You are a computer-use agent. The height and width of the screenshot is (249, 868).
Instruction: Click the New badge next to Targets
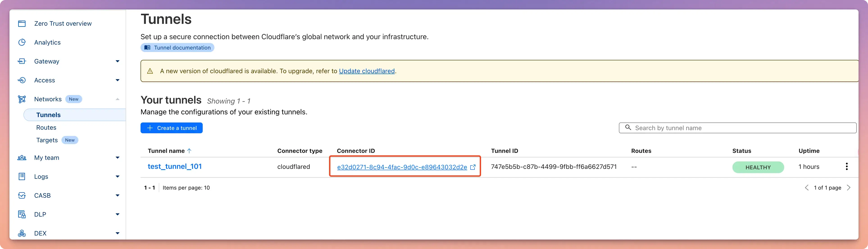pyautogui.click(x=70, y=140)
